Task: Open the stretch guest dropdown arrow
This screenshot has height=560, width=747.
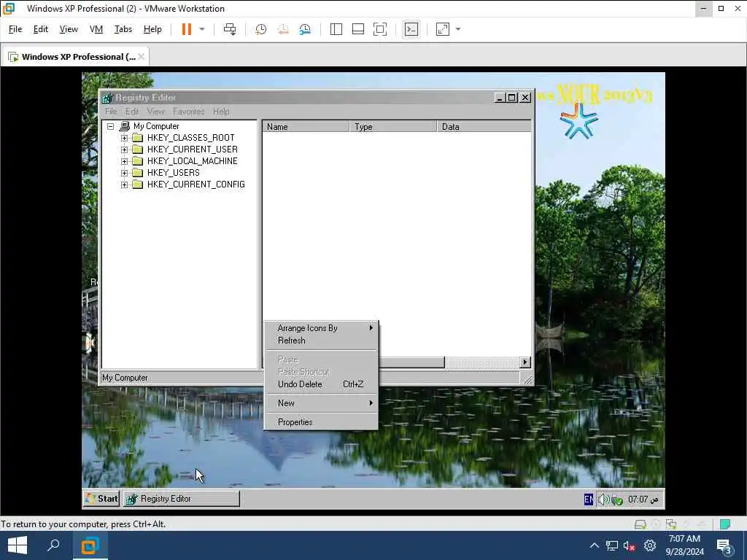Action: [458, 29]
